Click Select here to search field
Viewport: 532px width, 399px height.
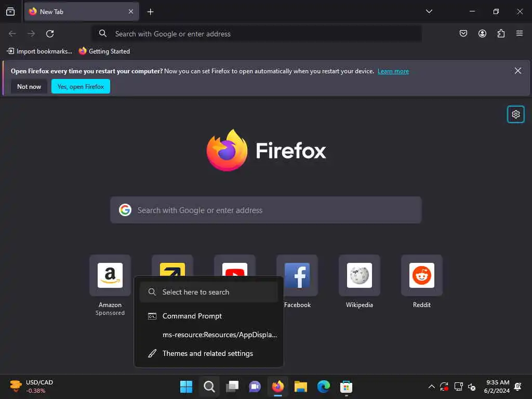pyautogui.click(x=209, y=292)
